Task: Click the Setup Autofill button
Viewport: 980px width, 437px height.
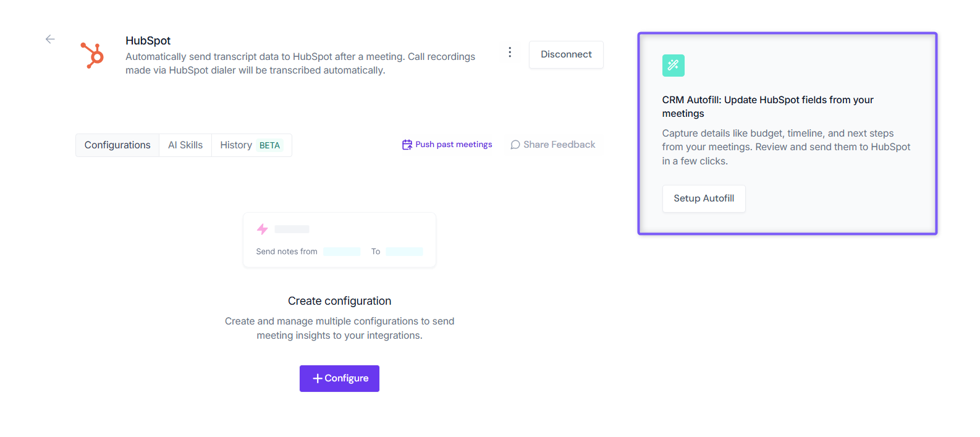Action: coord(704,198)
